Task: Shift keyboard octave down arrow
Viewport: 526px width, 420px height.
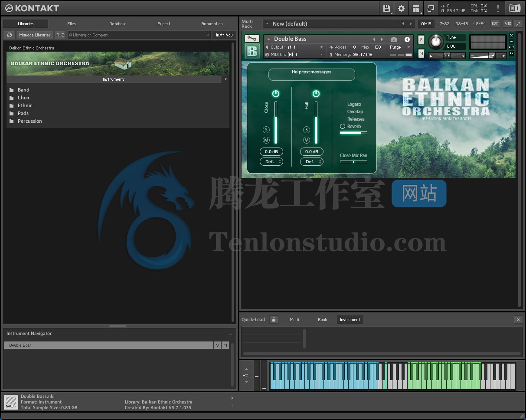Action: (246, 382)
